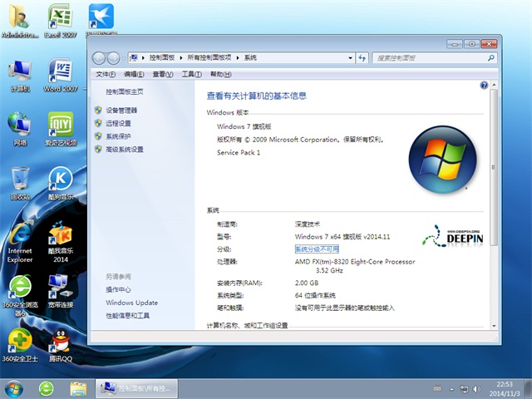This screenshot has width=532, height=399.
Task: Select the 腾讯QQ penguin desktop icon
Action: (x=58, y=342)
